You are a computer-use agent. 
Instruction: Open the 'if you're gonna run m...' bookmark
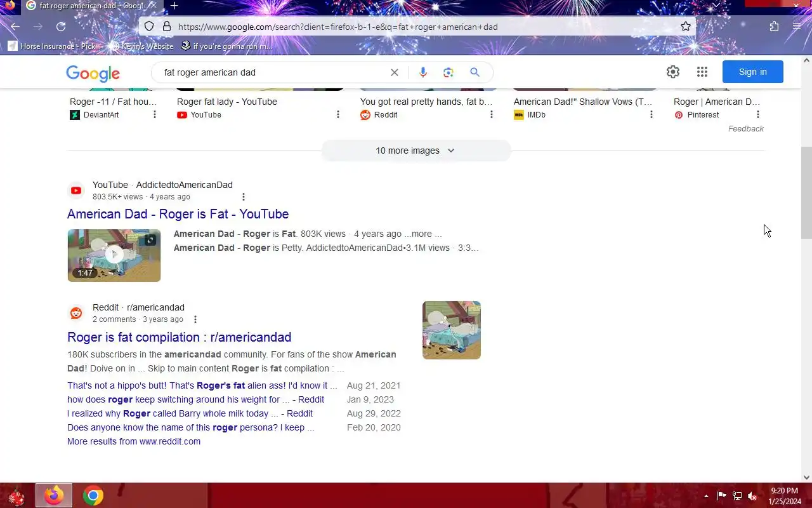pos(226,46)
